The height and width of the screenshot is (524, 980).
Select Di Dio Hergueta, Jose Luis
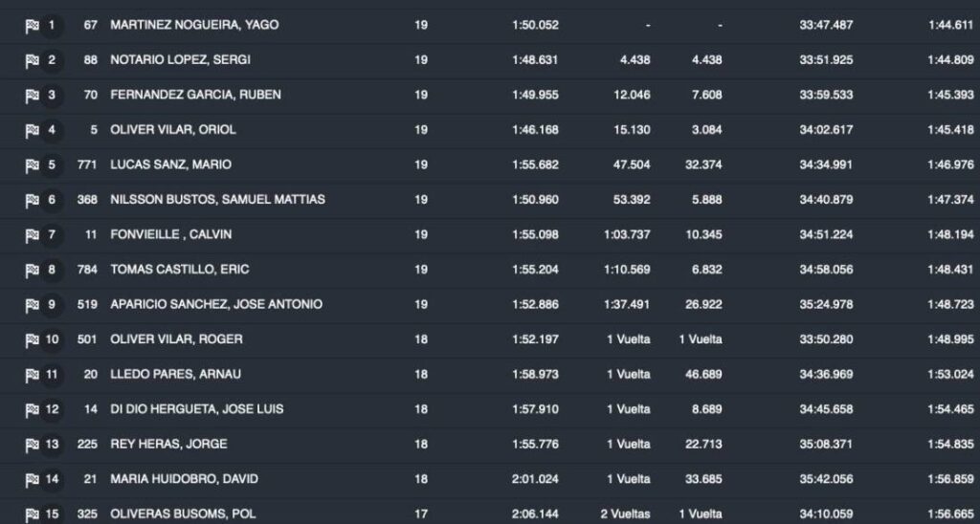click(197, 409)
